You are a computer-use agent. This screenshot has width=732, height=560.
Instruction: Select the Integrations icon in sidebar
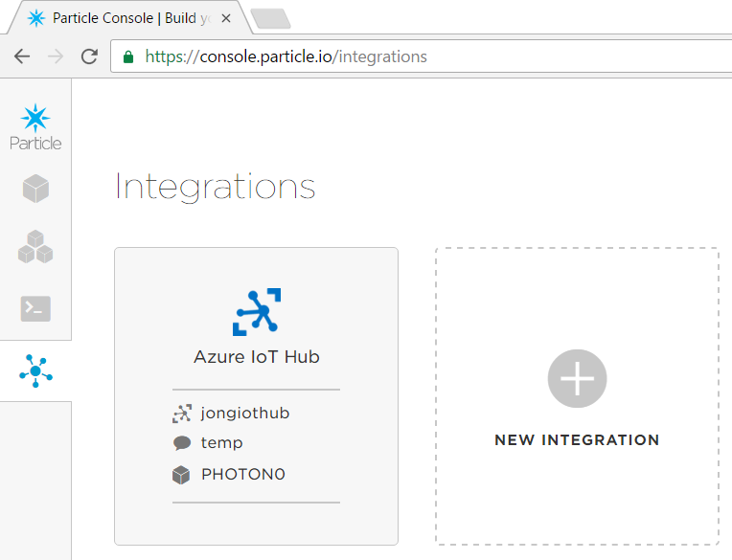pyautogui.click(x=35, y=370)
